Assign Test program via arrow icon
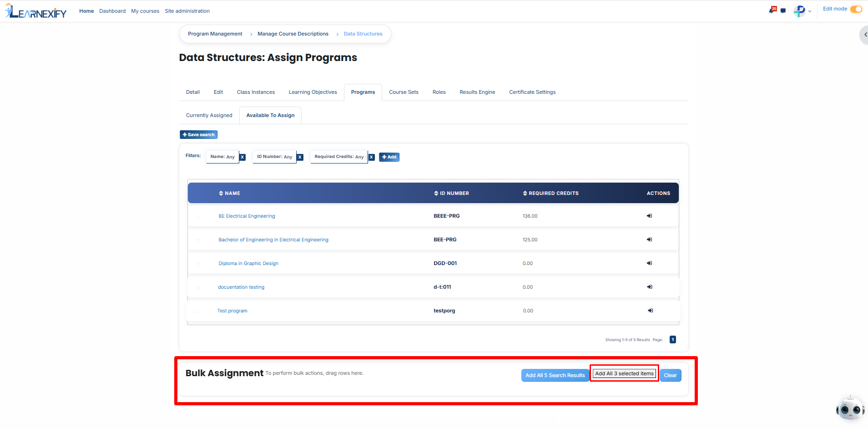Screen dimensions: 868x429 [651, 311]
